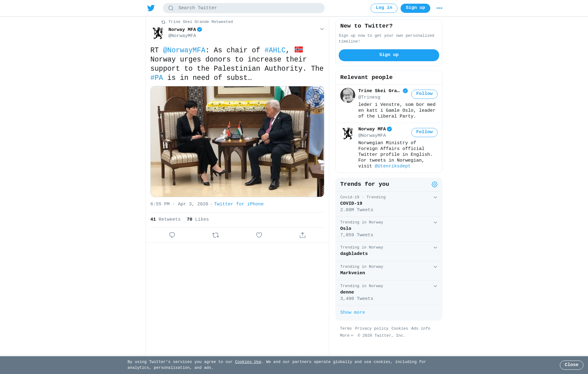Open Trends settings gear icon

(x=435, y=184)
